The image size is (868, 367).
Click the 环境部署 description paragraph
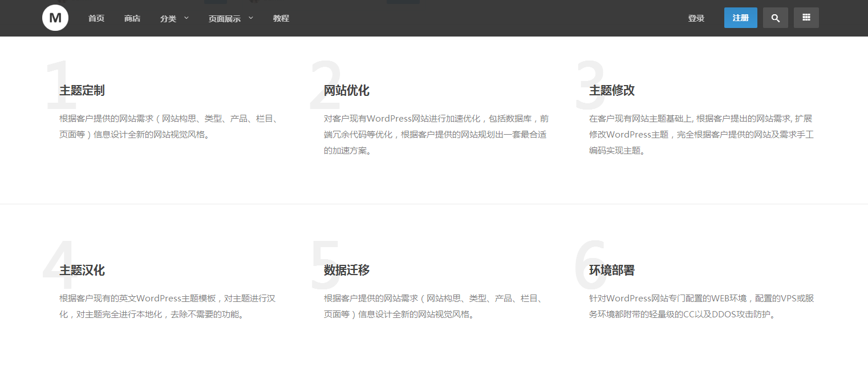(x=701, y=306)
